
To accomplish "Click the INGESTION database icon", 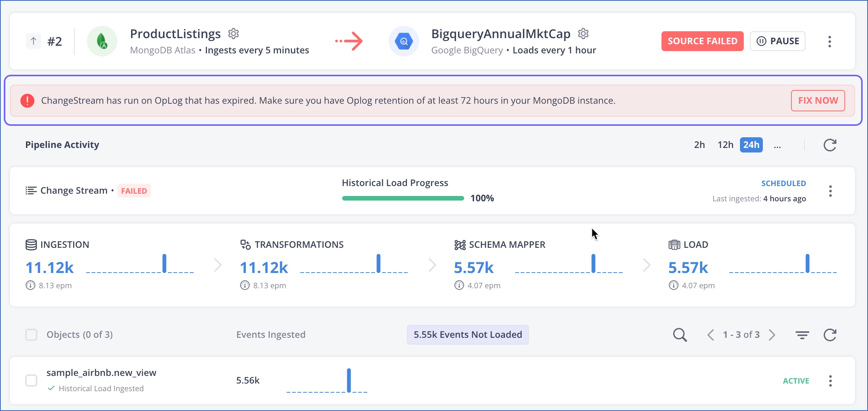I will [31, 244].
